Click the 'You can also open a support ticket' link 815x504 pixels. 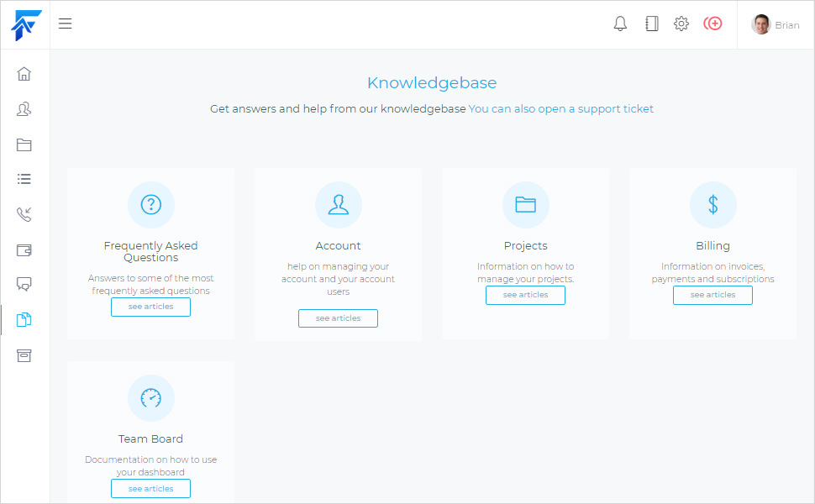coord(560,109)
